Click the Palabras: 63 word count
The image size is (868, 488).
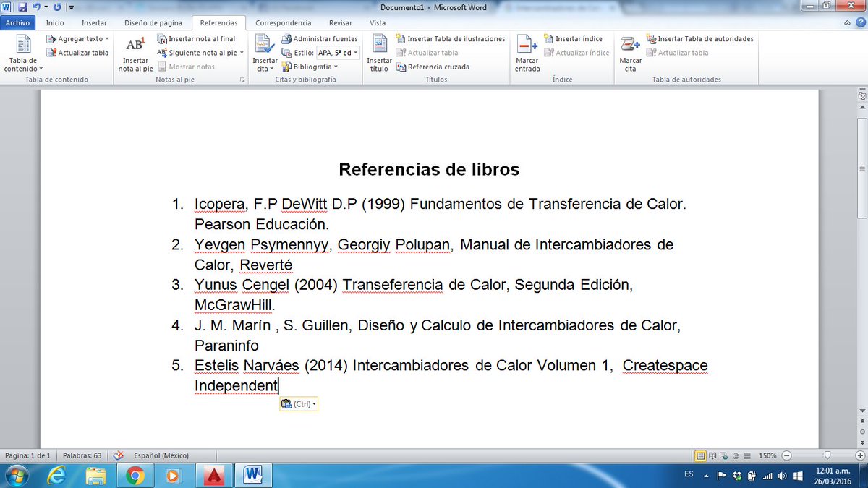[81, 455]
